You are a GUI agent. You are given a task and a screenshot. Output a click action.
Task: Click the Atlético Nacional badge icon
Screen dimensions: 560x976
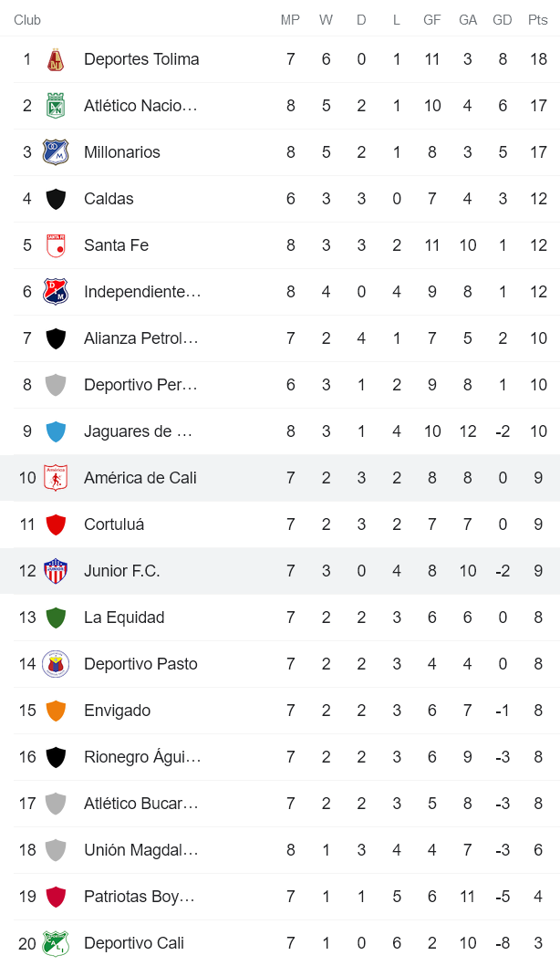tap(56, 105)
